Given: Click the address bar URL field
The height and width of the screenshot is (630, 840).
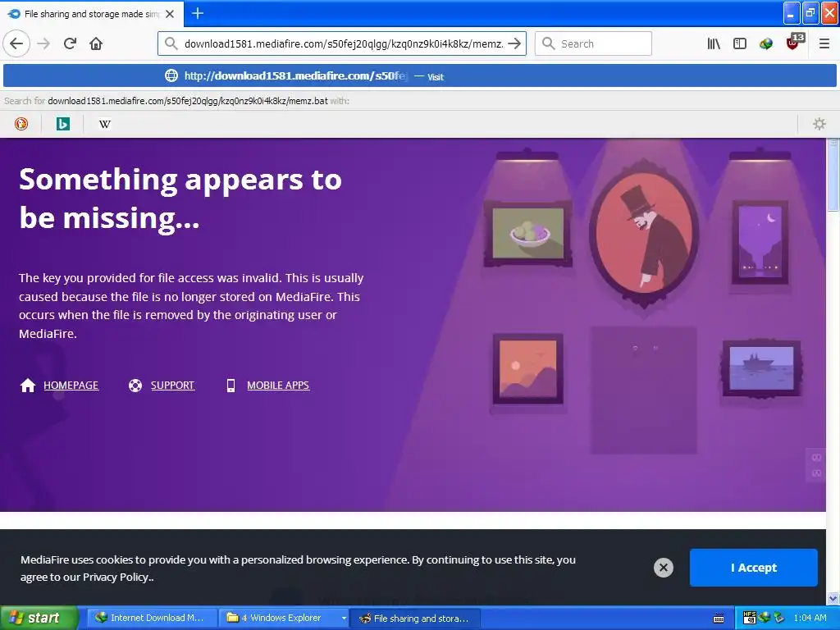Looking at the screenshot, I should (x=343, y=44).
